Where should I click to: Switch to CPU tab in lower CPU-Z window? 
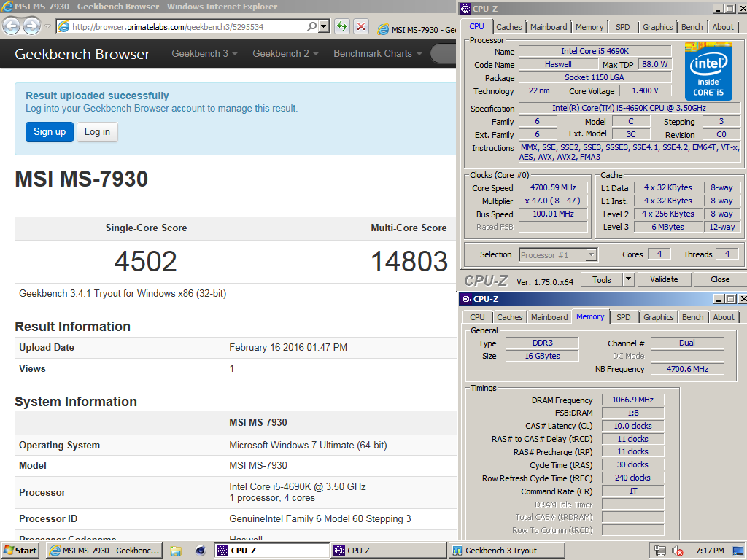tap(477, 317)
